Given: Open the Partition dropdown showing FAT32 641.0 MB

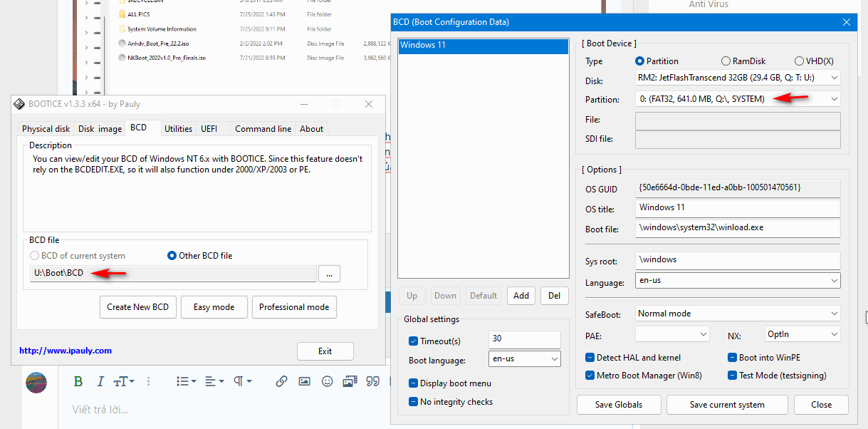Looking at the screenshot, I should (738, 99).
